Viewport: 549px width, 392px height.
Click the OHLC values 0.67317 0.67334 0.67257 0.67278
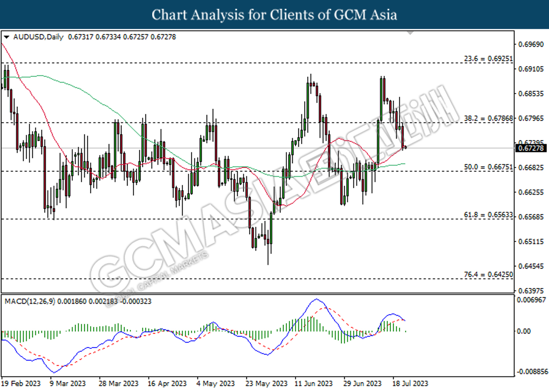pos(122,37)
